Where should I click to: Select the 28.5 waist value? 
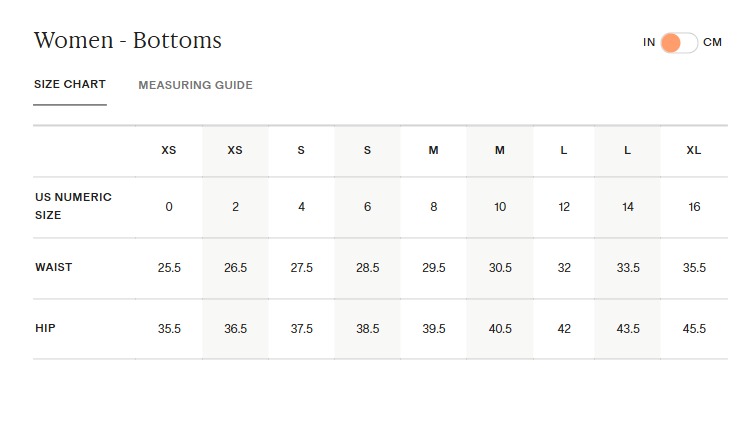click(368, 268)
